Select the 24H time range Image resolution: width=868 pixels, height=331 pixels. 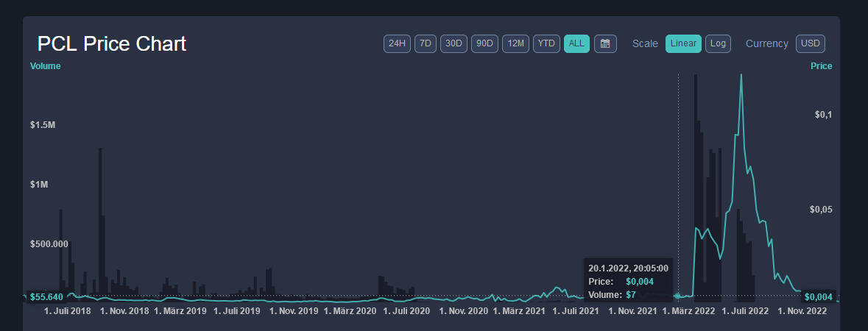[397, 43]
